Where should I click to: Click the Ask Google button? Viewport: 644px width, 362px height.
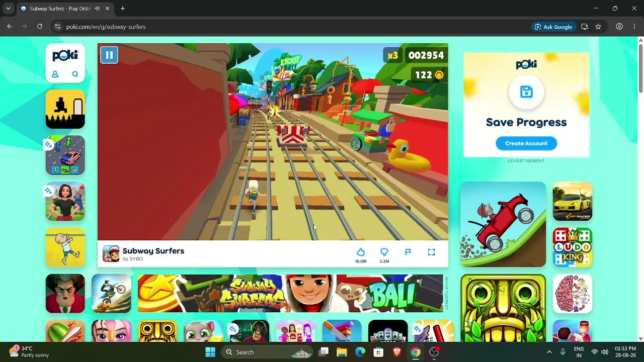coord(553,27)
